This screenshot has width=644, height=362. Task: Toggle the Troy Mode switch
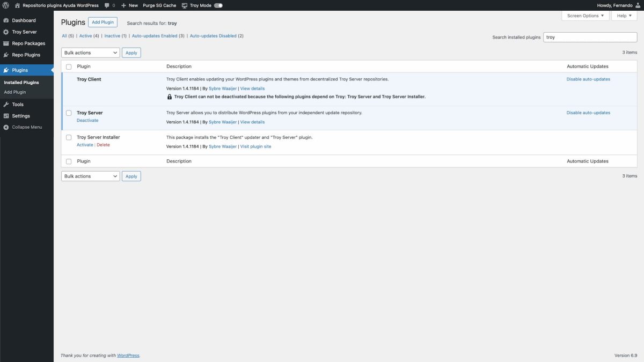coord(218,5)
